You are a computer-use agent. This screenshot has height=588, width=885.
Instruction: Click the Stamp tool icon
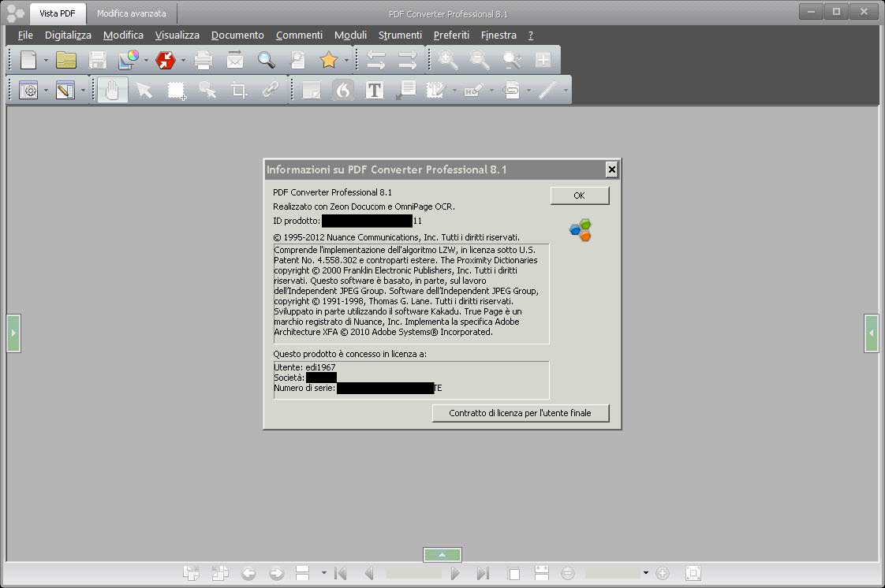[x=435, y=90]
